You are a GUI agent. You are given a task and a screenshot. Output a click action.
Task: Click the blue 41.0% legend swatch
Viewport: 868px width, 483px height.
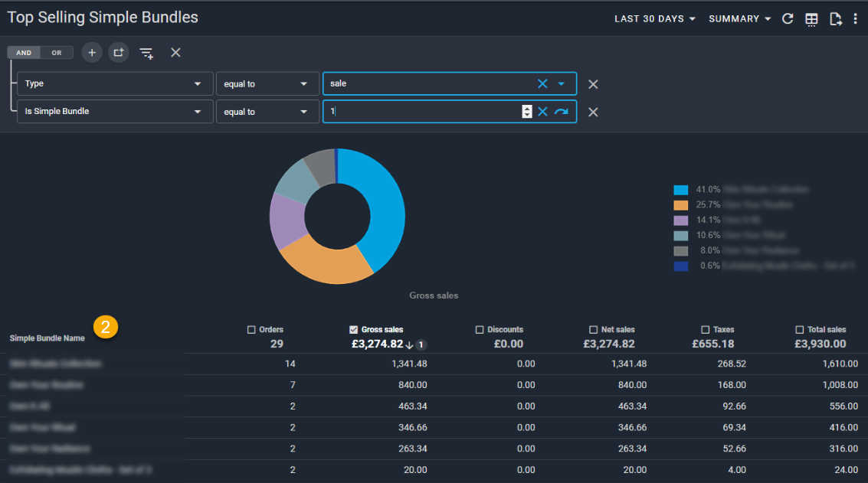click(x=681, y=190)
